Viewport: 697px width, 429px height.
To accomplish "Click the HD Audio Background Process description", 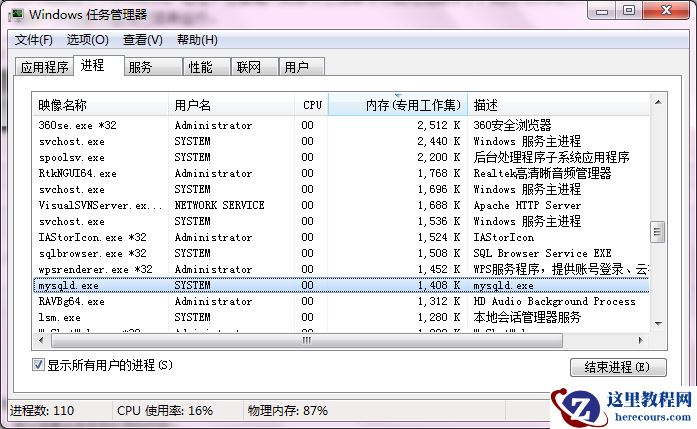I will [x=554, y=301].
